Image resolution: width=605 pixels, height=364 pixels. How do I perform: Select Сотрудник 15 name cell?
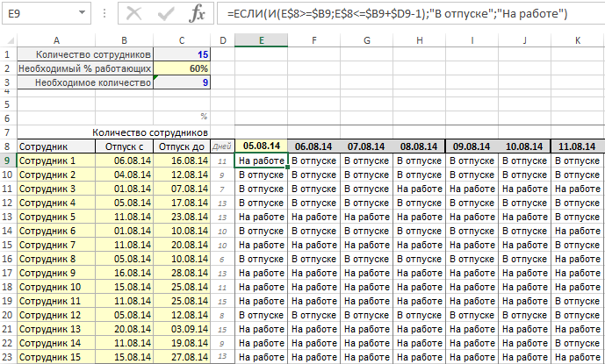click(x=56, y=357)
